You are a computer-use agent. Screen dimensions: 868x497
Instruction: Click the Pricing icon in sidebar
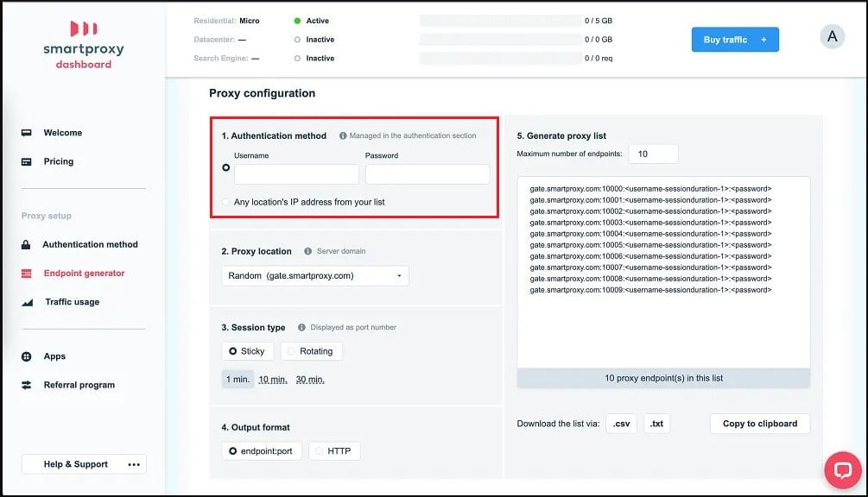tap(26, 161)
